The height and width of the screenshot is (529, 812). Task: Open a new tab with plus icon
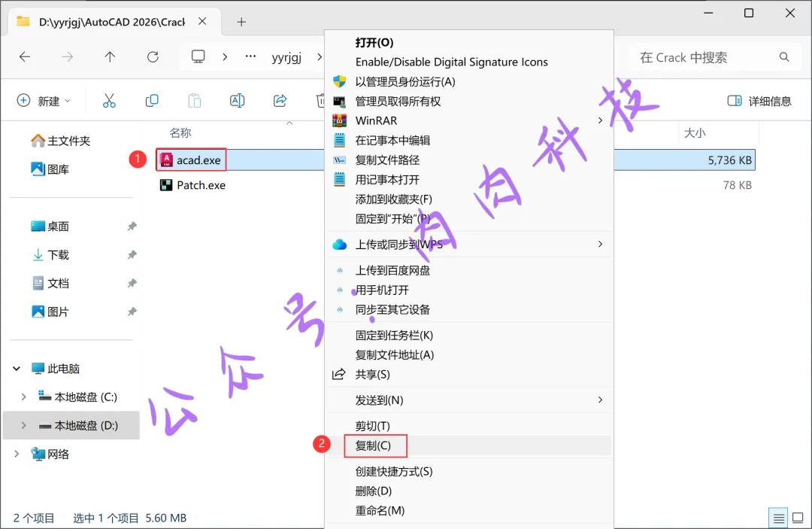(241, 22)
